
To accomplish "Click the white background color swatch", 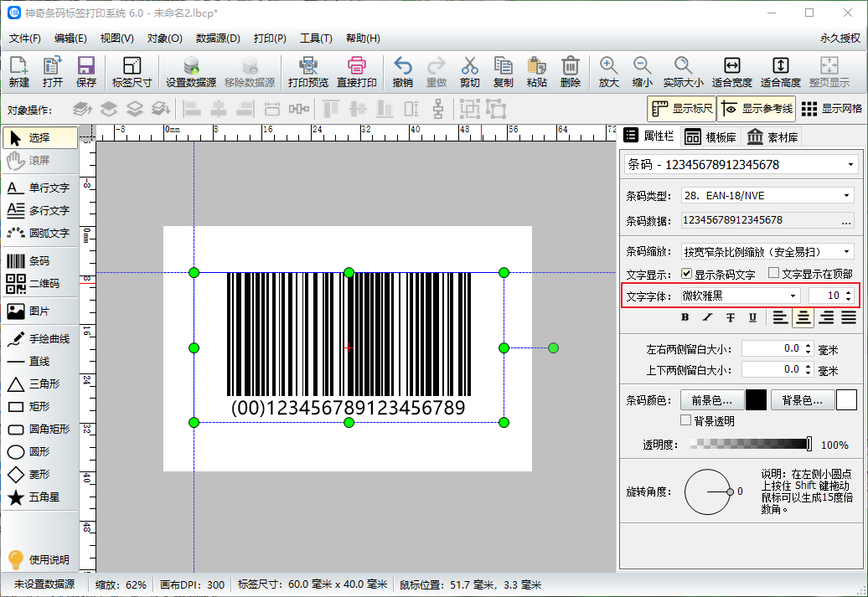I will 846,400.
